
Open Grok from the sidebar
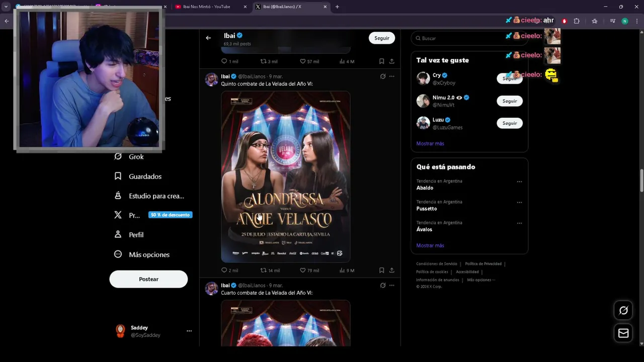[129, 157]
